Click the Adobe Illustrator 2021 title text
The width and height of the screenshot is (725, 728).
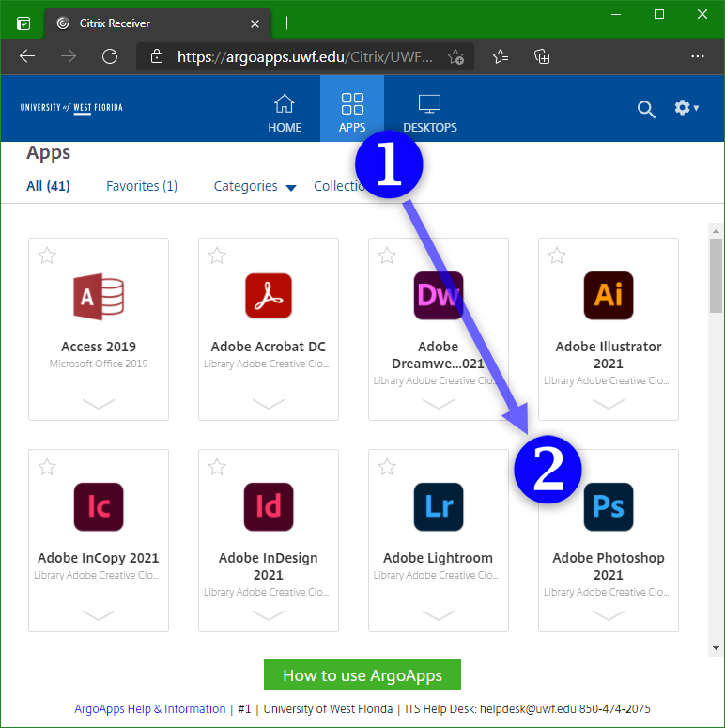coord(608,355)
